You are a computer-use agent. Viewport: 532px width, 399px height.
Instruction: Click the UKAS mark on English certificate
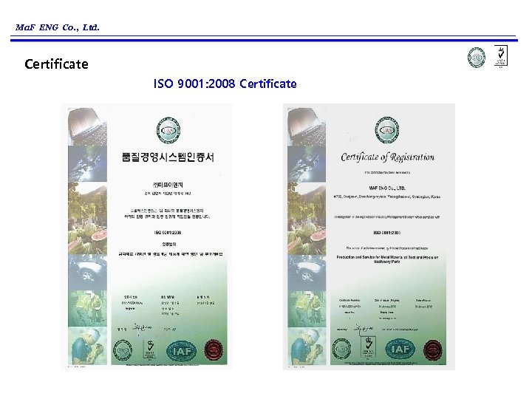coord(368,348)
